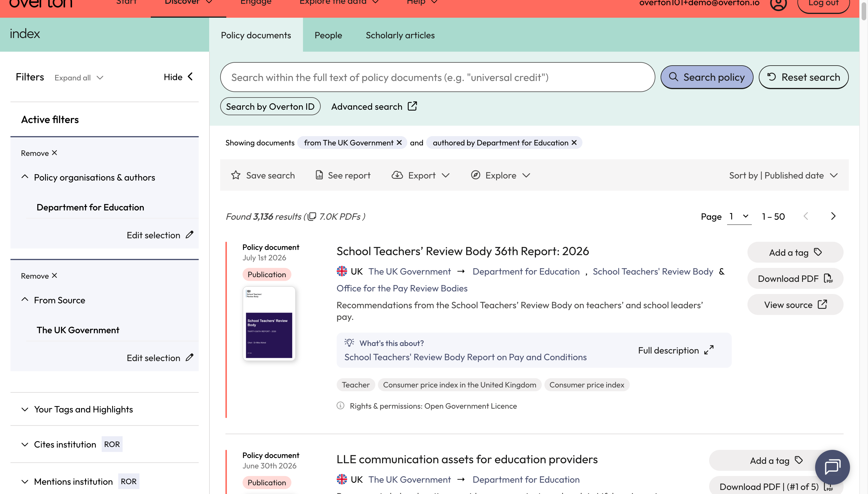View source of School Teachers' Review Body report
Image resolution: width=868 pixels, height=494 pixels.
coord(795,305)
